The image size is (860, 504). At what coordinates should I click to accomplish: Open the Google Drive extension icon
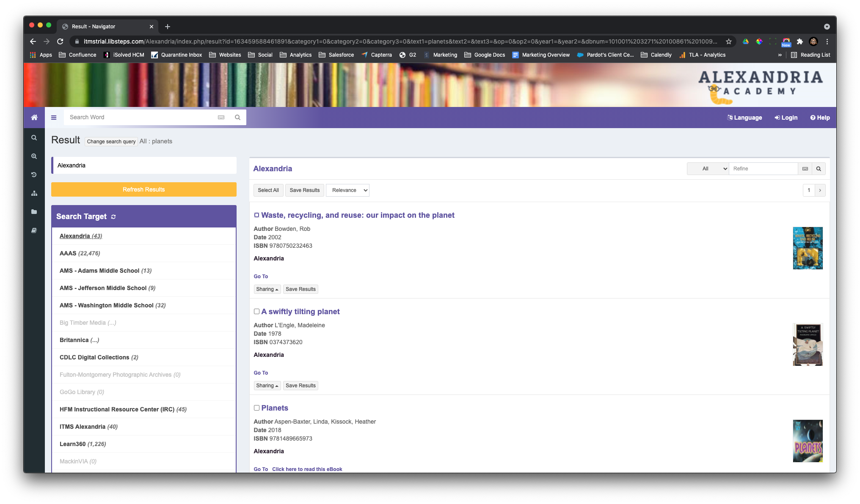tap(746, 41)
